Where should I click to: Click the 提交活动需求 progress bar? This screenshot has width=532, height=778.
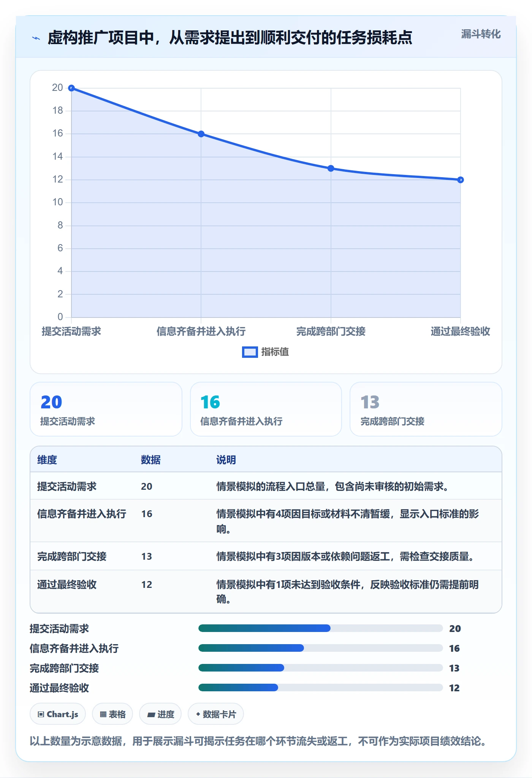tap(321, 628)
